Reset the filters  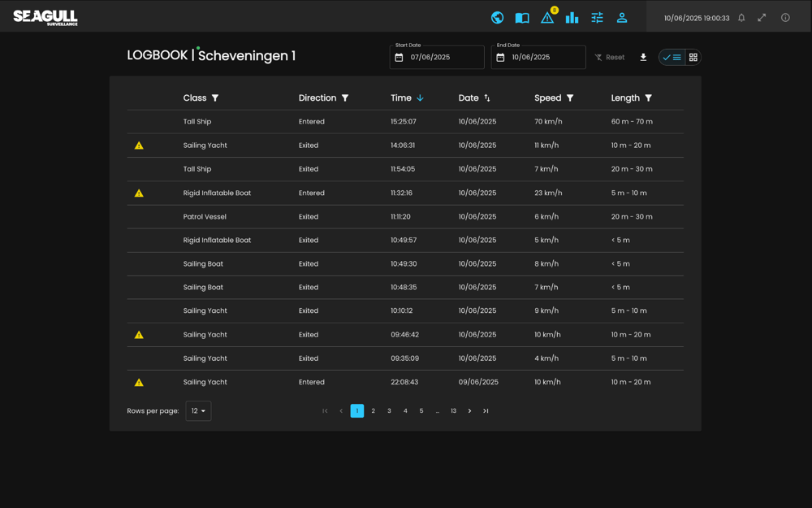(x=610, y=57)
